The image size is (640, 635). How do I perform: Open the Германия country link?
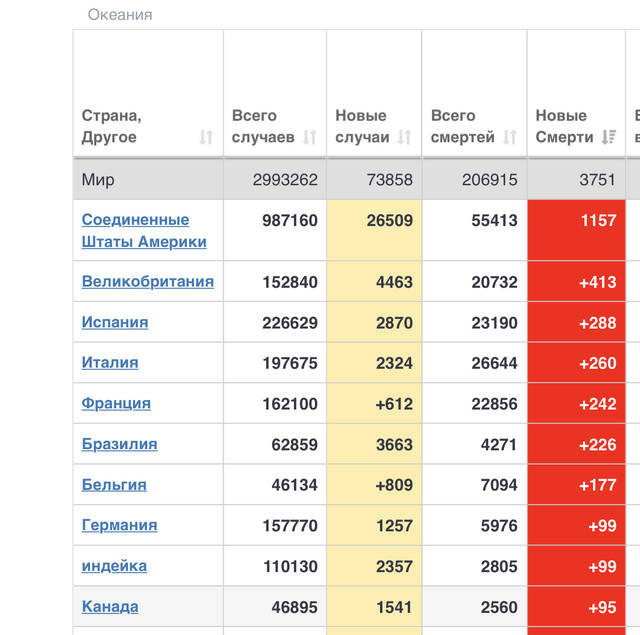click(120, 525)
